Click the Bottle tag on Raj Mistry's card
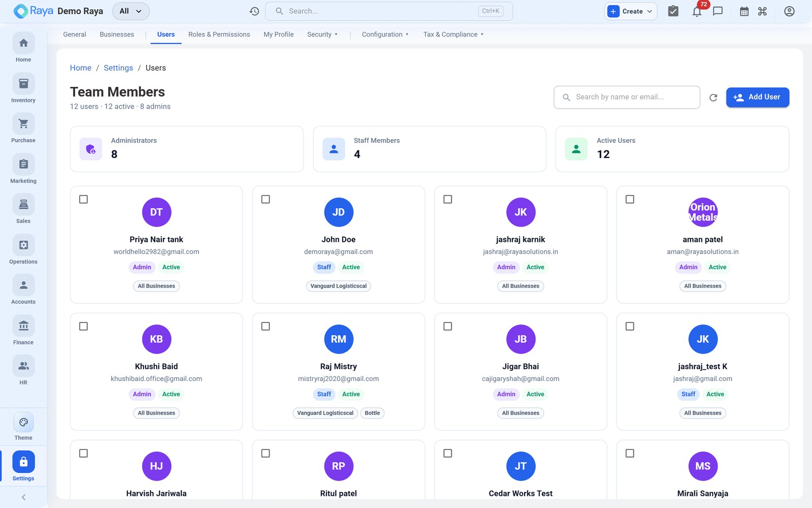 point(373,413)
